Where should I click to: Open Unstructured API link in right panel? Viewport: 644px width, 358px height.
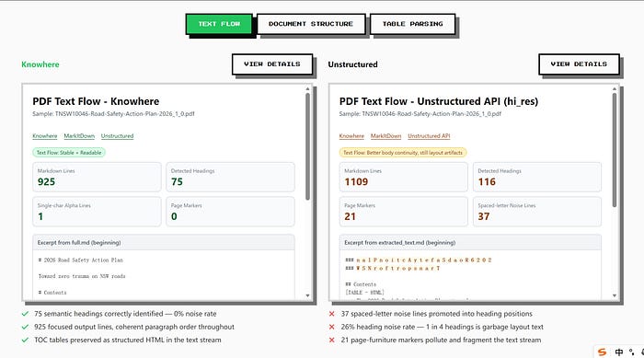(429, 136)
